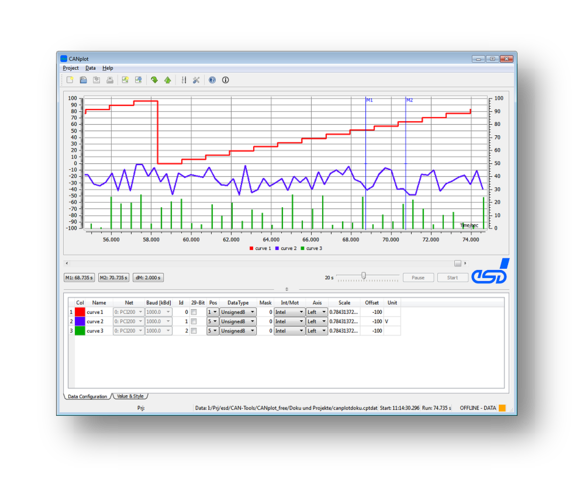Click the New project toolbar icon
The width and height of the screenshot is (580, 486).
[x=70, y=80]
